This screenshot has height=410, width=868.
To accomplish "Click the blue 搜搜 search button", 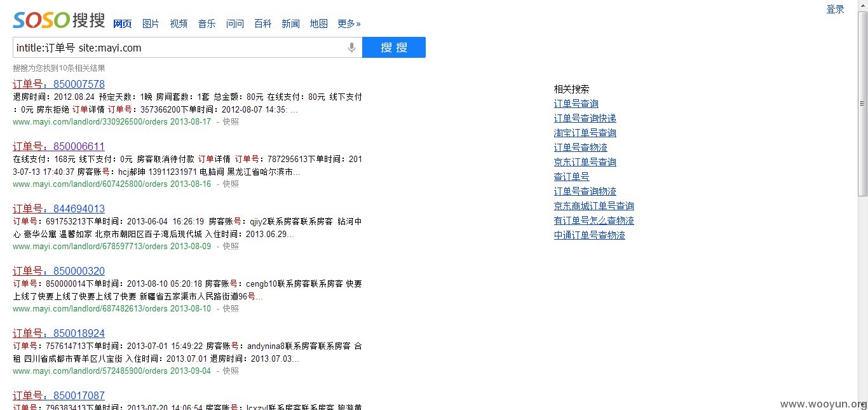I will (394, 48).
